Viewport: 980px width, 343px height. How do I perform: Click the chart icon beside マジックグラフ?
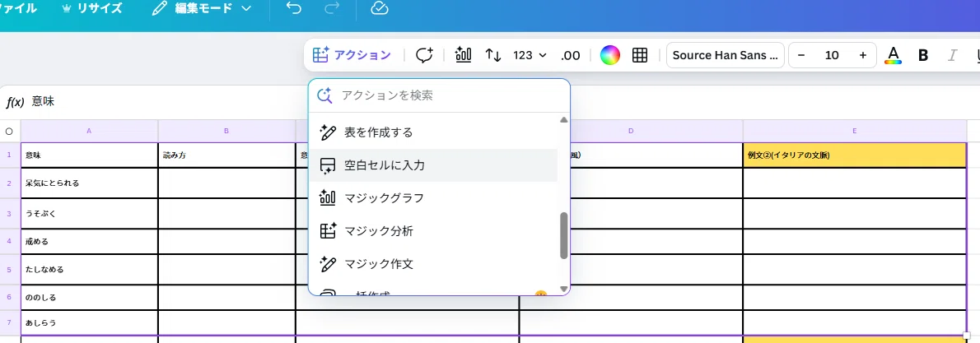[328, 198]
